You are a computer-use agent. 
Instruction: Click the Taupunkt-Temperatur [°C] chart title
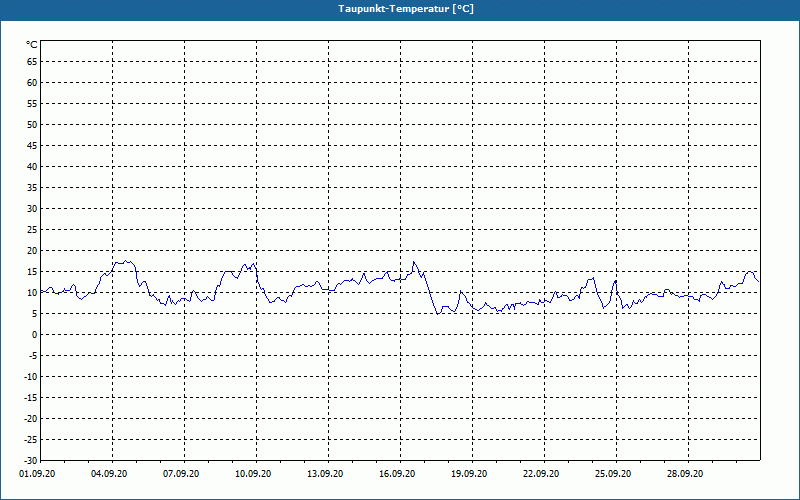(406, 9)
